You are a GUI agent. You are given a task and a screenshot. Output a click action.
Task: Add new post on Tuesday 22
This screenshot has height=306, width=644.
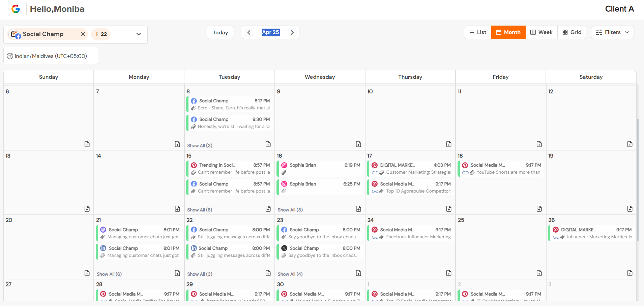(268, 273)
